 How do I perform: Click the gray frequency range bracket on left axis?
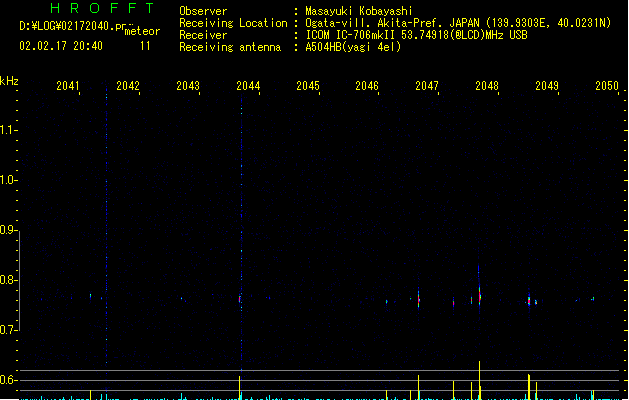(19, 280)
